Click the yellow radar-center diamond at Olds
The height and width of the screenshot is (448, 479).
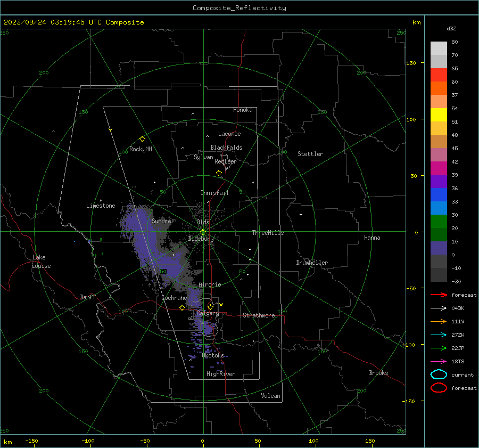(x=203, y=232)
